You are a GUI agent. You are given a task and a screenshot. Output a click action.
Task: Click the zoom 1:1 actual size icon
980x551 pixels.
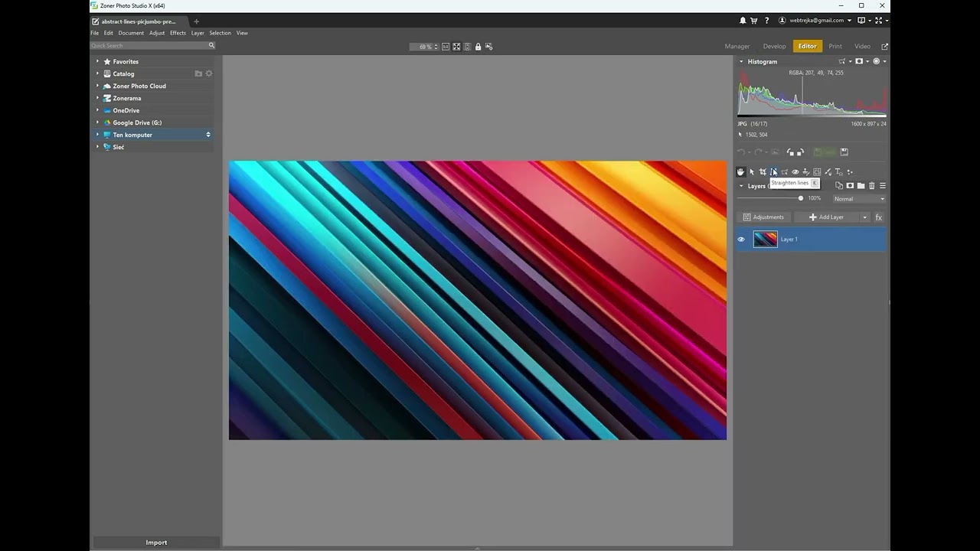(x=446, y=47)
